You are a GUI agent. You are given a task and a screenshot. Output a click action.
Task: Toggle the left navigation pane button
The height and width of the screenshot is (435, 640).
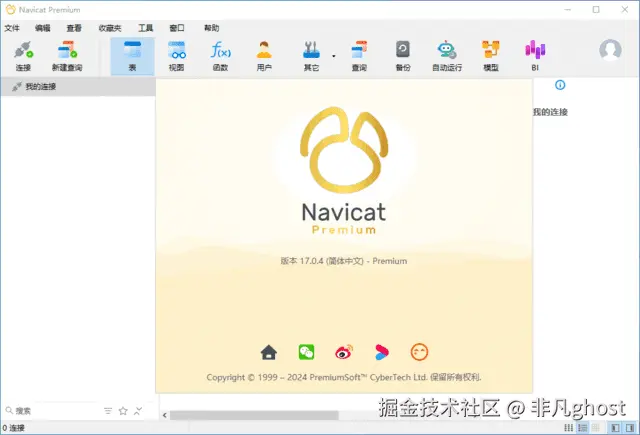click(615, 428)
